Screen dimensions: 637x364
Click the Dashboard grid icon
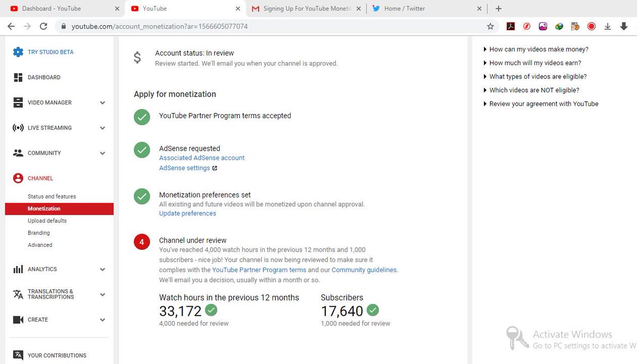click(x=18, y=77)
